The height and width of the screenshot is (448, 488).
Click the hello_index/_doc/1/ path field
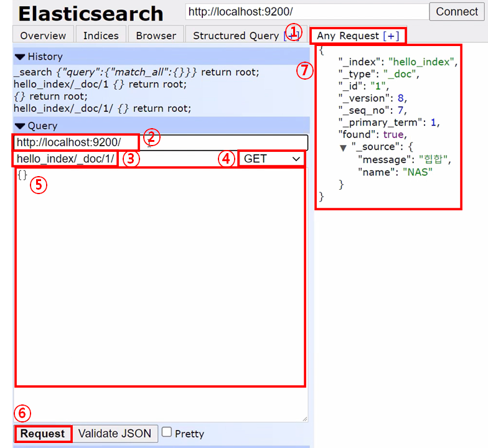point(125,159)
